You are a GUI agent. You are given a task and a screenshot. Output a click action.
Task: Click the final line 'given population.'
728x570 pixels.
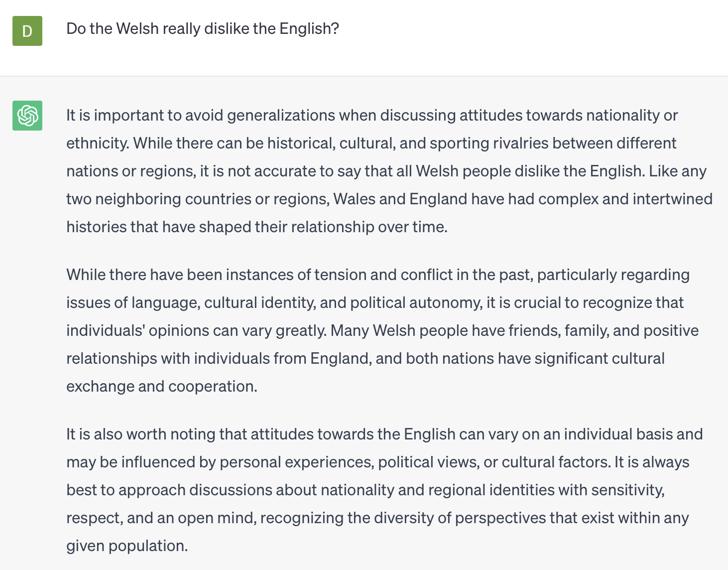pos(127,546)
